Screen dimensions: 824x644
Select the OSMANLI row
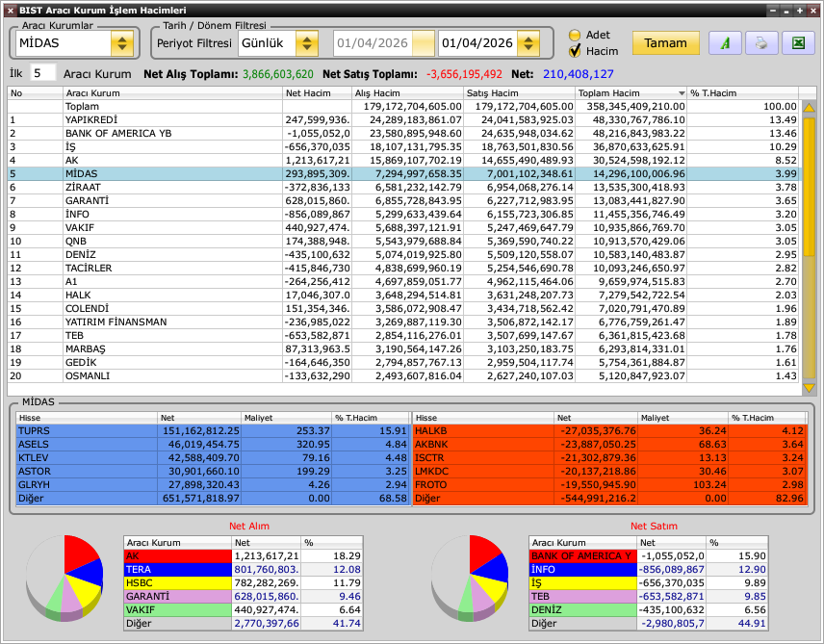[x=403, y=375]
